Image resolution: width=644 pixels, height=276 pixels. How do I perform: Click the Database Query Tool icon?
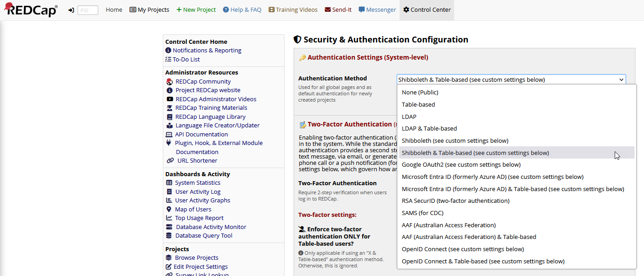tap(169, 236)
